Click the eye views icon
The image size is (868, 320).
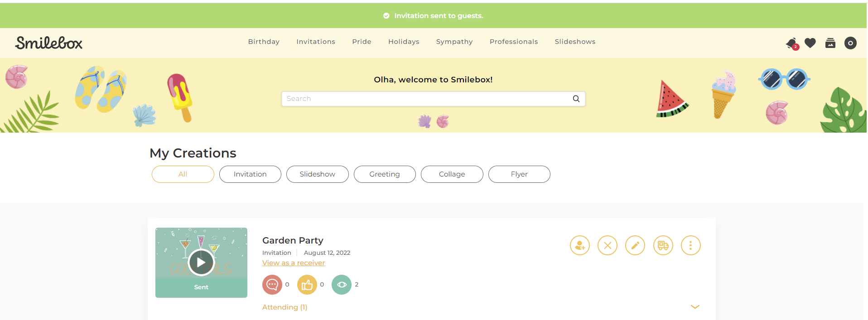click(x=342, y=285)
